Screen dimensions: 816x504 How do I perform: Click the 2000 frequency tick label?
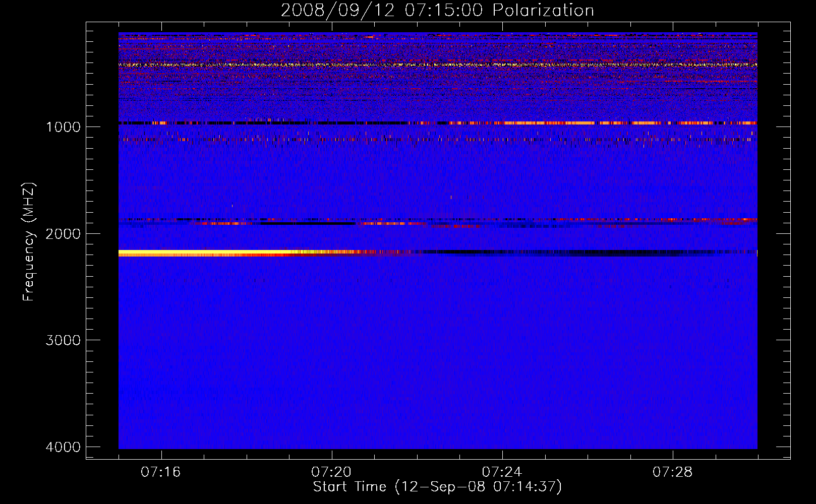tap(63, 233)
